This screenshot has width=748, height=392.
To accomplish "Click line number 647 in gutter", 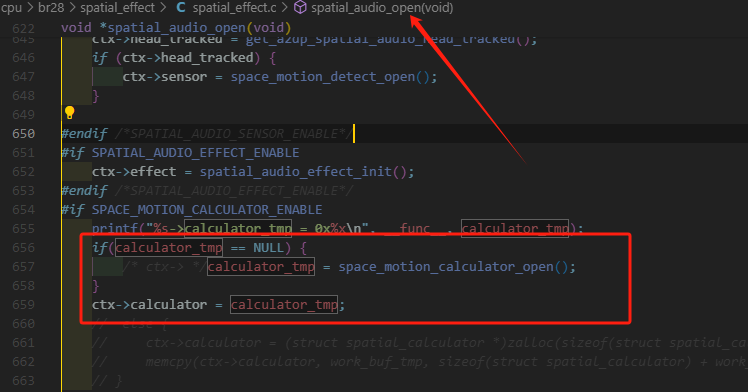I will click(23, 77).
